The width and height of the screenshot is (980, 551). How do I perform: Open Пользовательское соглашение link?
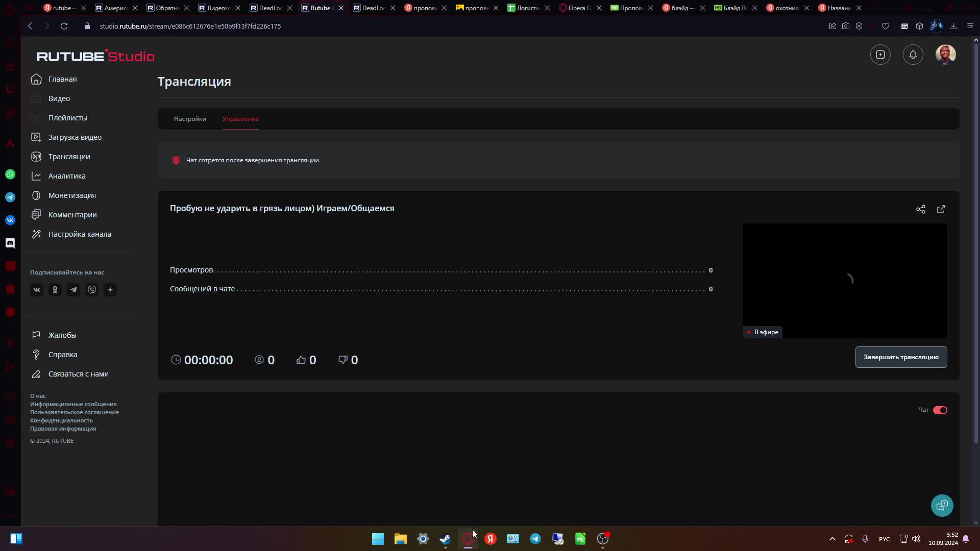click(75, 412)
